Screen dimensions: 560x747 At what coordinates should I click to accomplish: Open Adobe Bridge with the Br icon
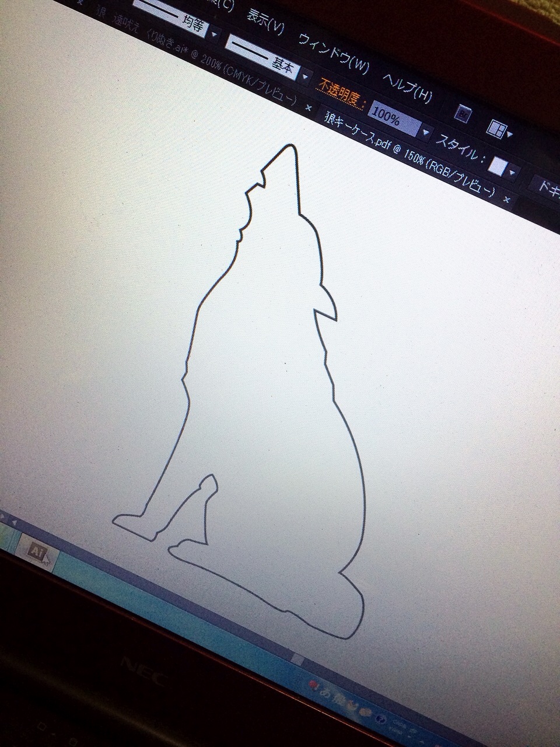point(464,113)
